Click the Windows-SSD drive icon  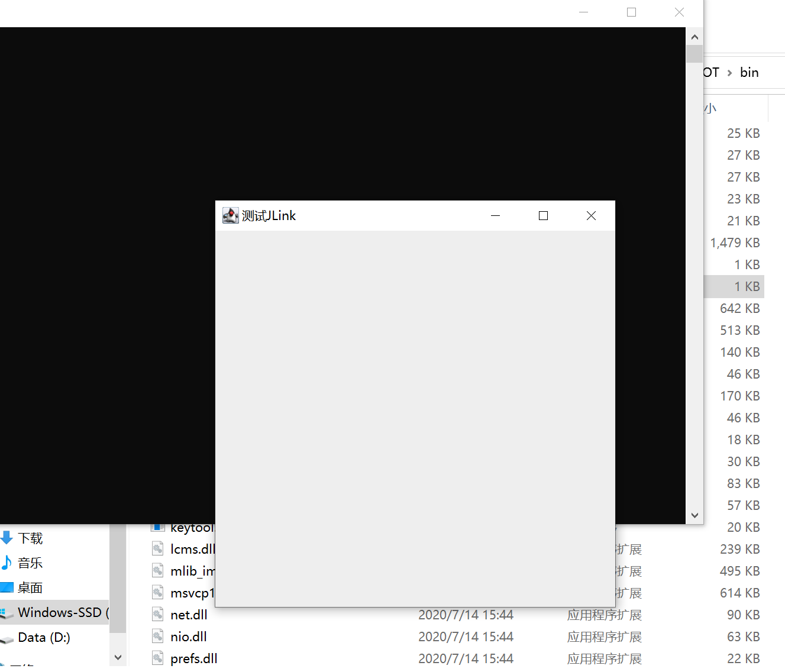point(7,613)
